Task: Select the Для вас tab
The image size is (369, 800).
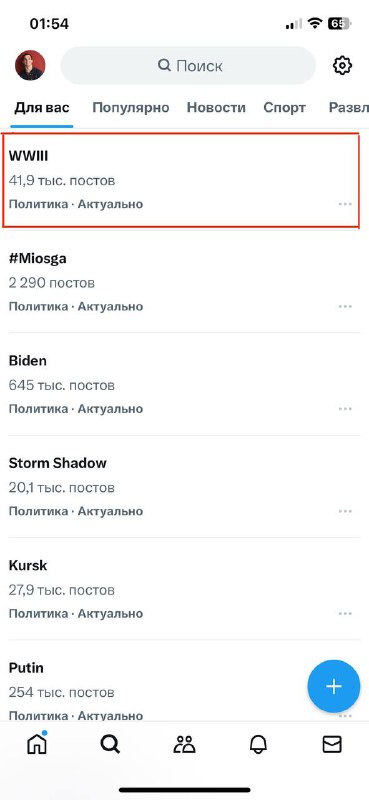Action: point(42,108)
